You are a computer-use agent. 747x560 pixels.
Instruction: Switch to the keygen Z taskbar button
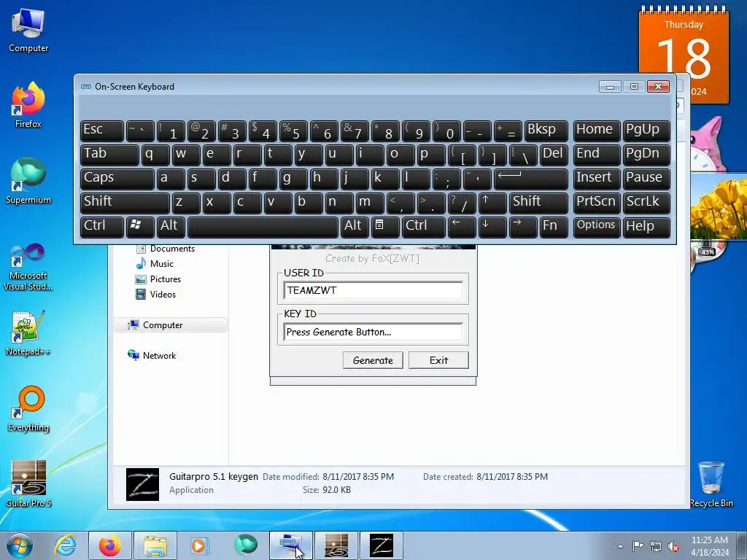(x=381, y=545)
